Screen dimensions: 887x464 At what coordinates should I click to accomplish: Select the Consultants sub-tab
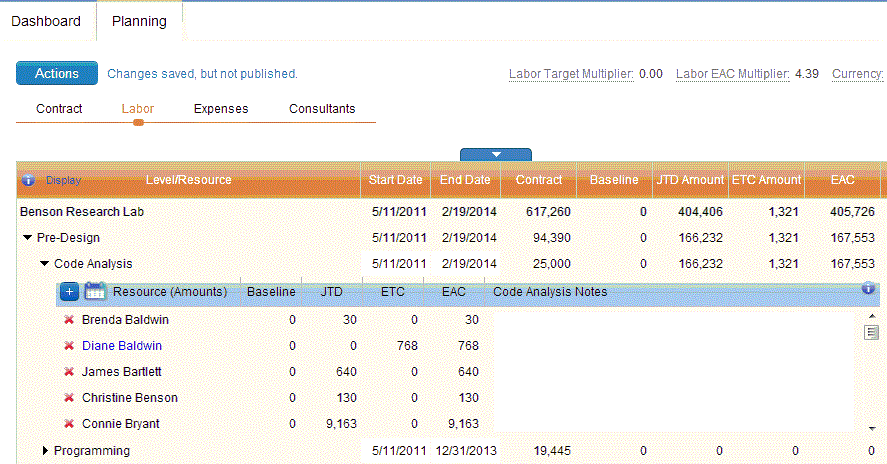point(322,109)
